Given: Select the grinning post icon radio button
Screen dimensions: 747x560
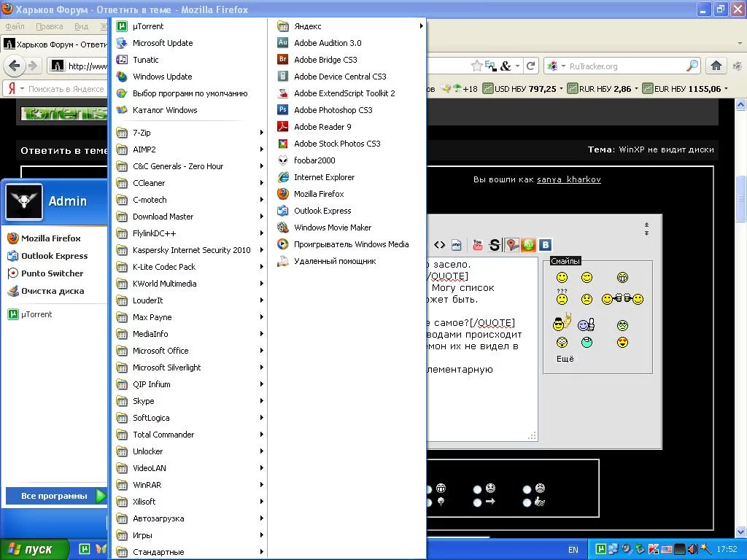Looking at the screenshot, I should coord(428,489).
